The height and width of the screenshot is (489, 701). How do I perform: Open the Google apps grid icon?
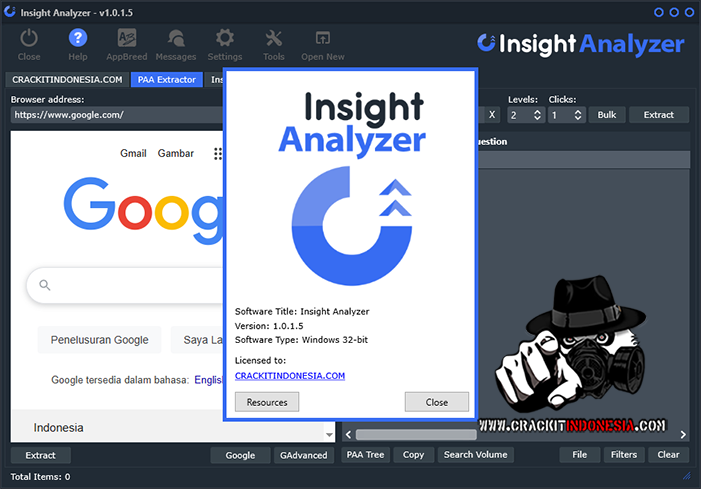click(217, 153)
